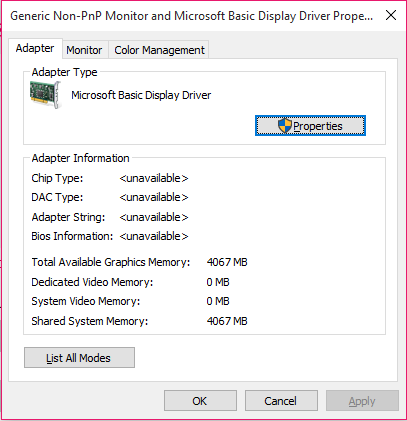Viewport: 407px width, 421px height.
Task: Open the Color Management tab
Action: (159, 50)
